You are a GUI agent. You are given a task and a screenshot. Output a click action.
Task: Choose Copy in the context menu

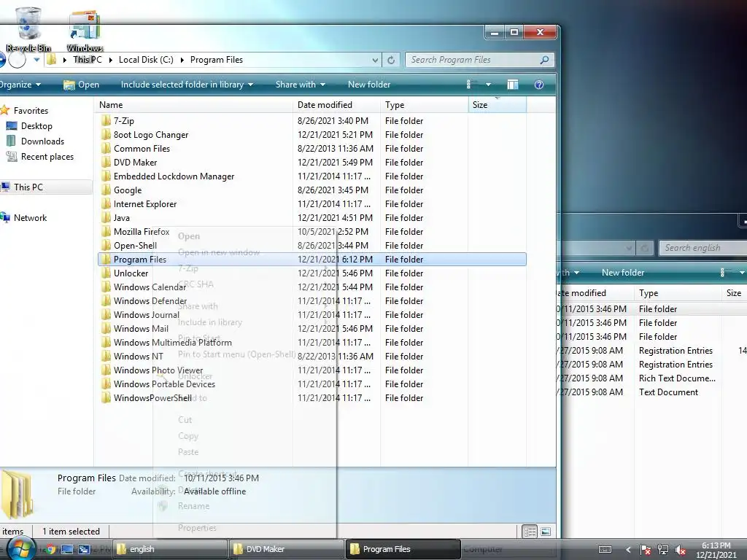(x=187, y=436)
